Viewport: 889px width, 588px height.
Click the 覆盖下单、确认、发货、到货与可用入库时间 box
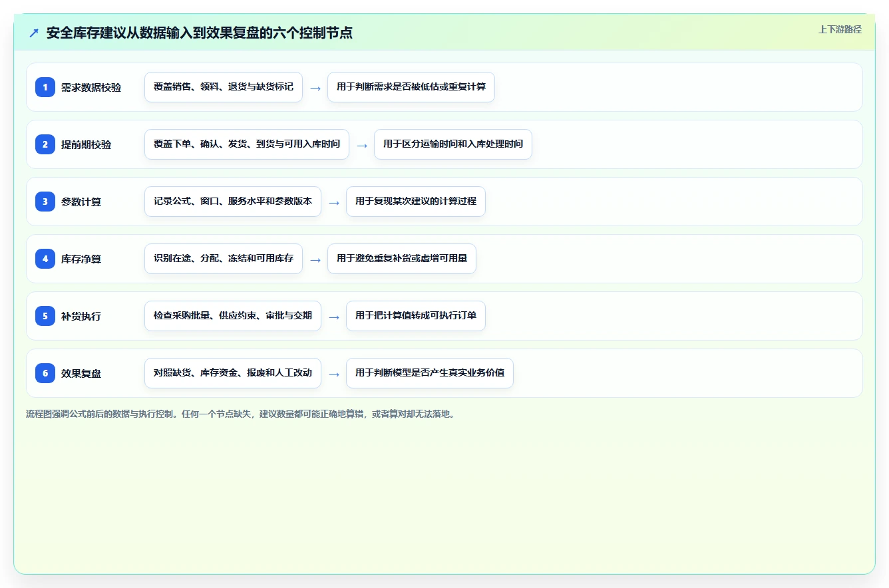(247, 144)
